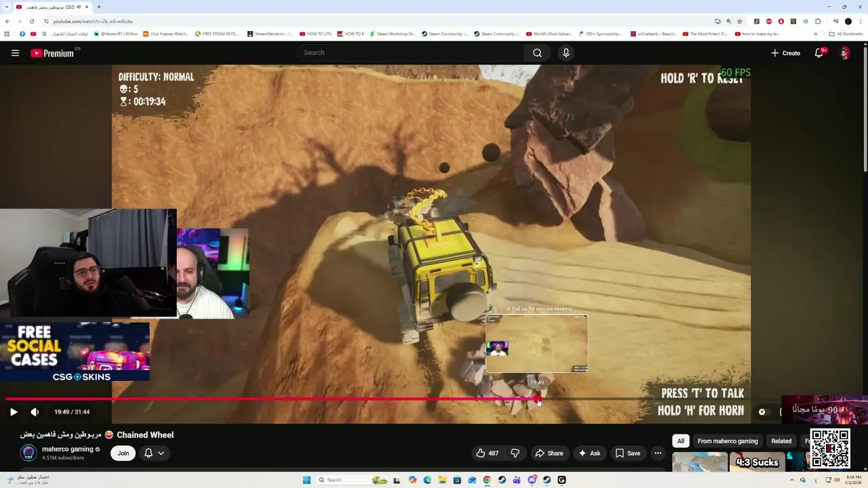Bookmark this page with star icon
This screenshot has height=488, width=868.
click(x=740, y=21)
